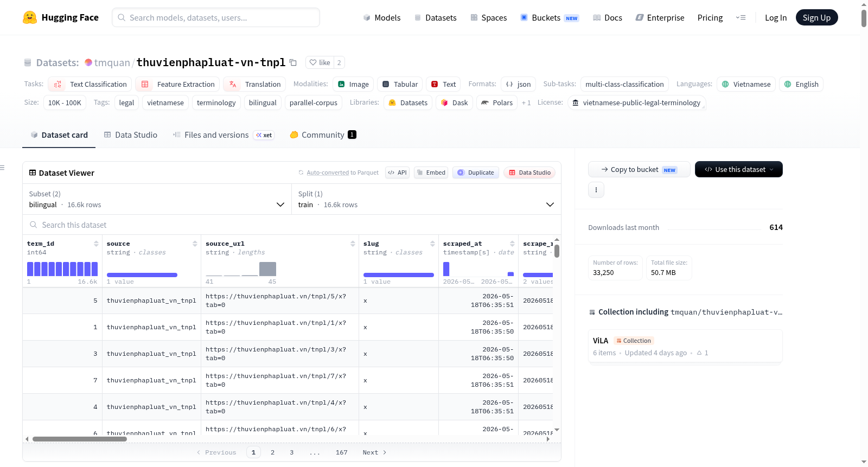The image size is (868, 467).
Task: Select the Translation task tag
Action: pyautogui.click(x=254, y=84)
